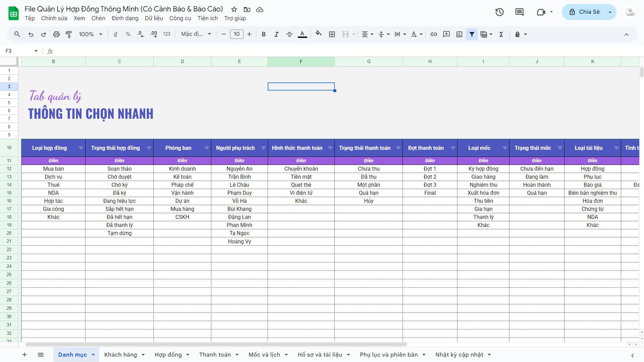Viewport: 644px width, 362px height.
Task: Toggle the filter funnel button
Action: 472,34
